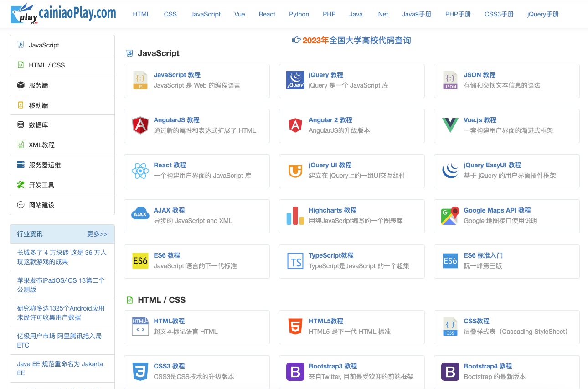Click the TypeScript TS icon
Screen dimensions: 588x389
(x=295, y=261)
